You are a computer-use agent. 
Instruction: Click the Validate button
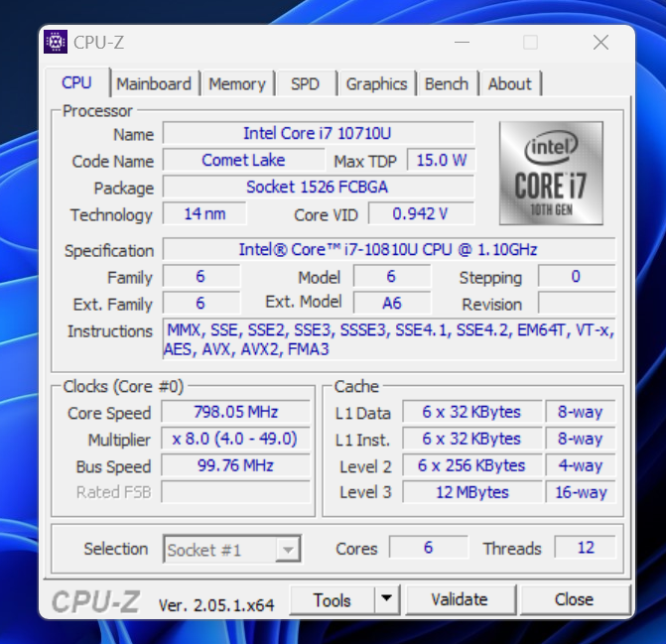[x=460, y=599]
